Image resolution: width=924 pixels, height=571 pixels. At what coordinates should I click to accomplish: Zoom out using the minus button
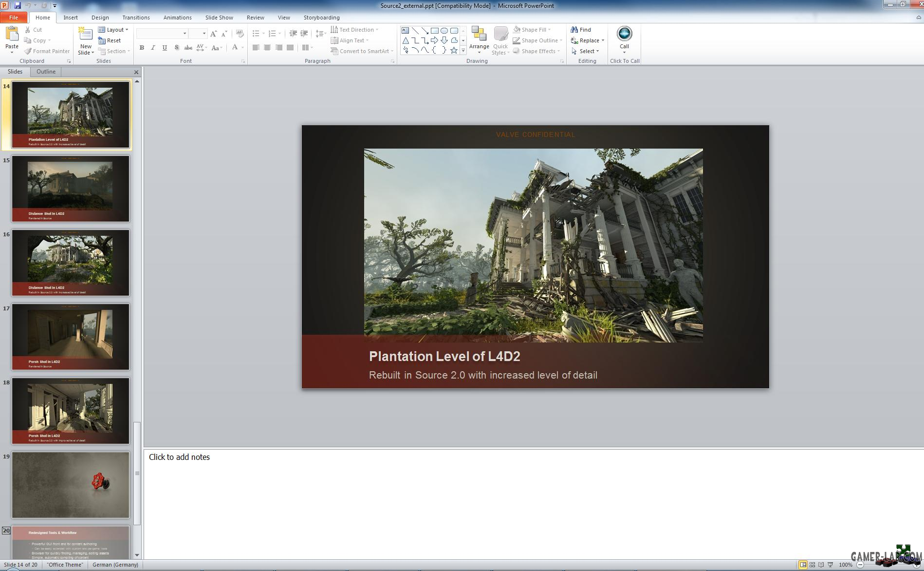point(860,565)
